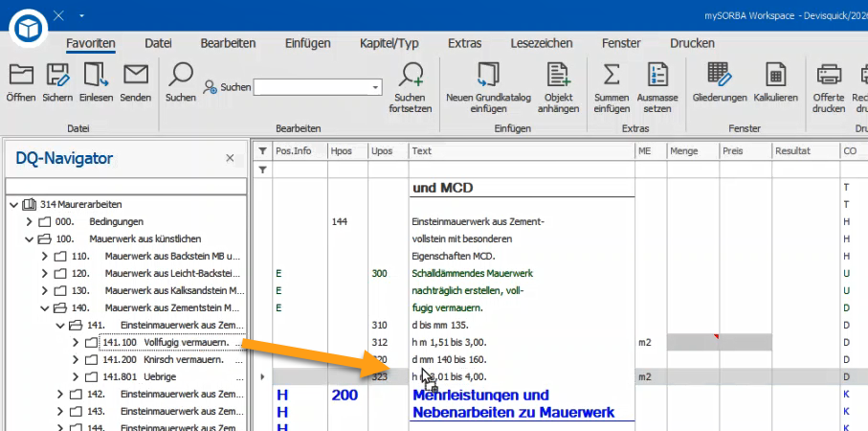Viewport: 868px width, 431px height.
Task: Open the Einfügen ribbon tab
Action: tap(308, 43)
